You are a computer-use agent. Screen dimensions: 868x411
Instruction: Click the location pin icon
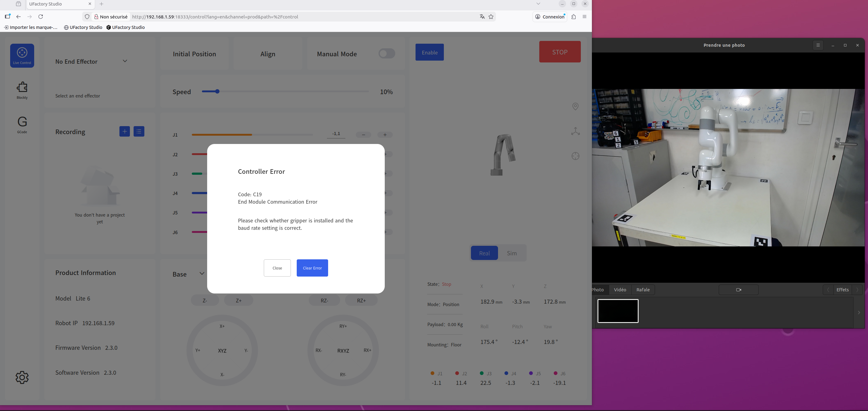point(575,106)
